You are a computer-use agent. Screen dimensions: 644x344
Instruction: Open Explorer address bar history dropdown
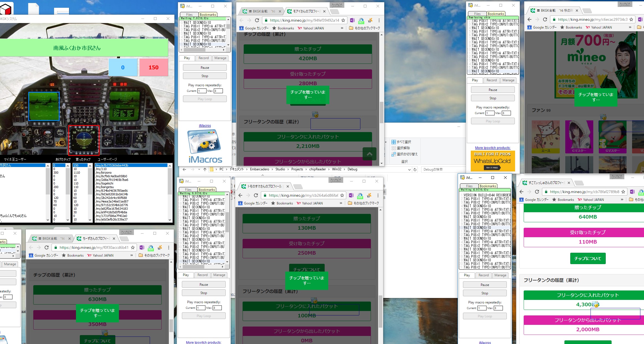point(409,170)
